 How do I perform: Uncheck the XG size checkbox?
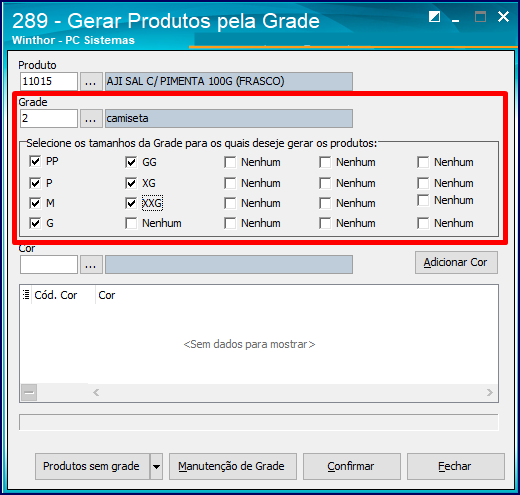click(131, 183)
